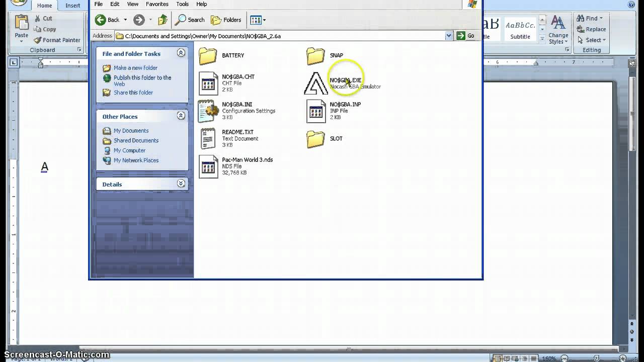644x362 pixels.
Task: Open the address bar dropdown
Action: point(449,36)
